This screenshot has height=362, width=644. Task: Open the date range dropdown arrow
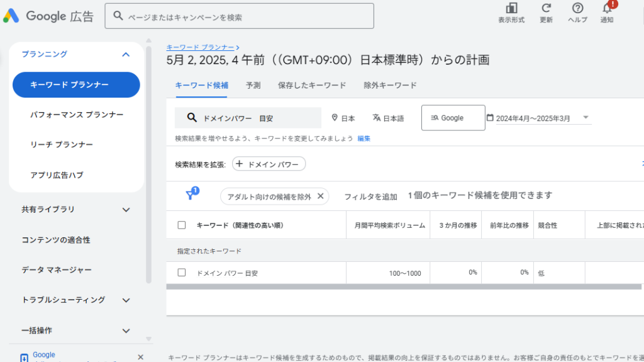[x=586, y=118]
